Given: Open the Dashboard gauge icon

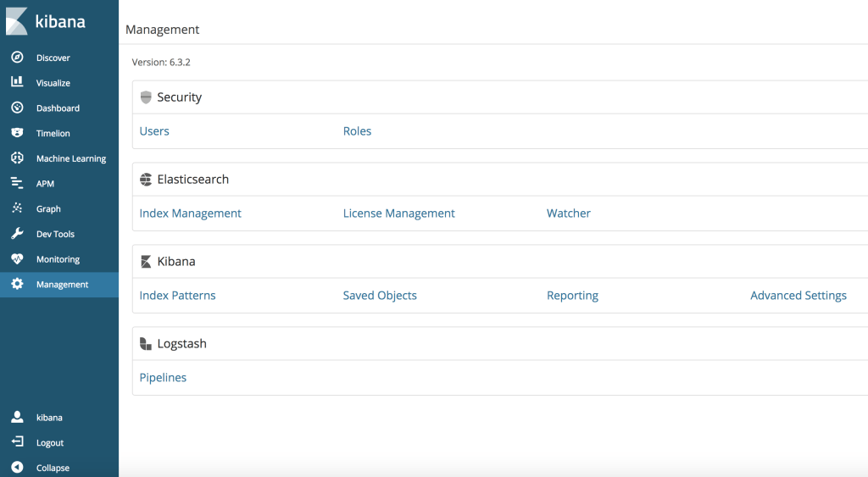Looking at the screenshot, I should coord(17,108).
